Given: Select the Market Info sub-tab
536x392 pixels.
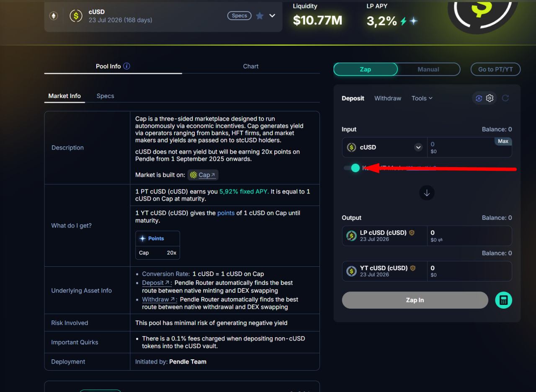Looking at the screenshot, I should (x=64, y=96).
